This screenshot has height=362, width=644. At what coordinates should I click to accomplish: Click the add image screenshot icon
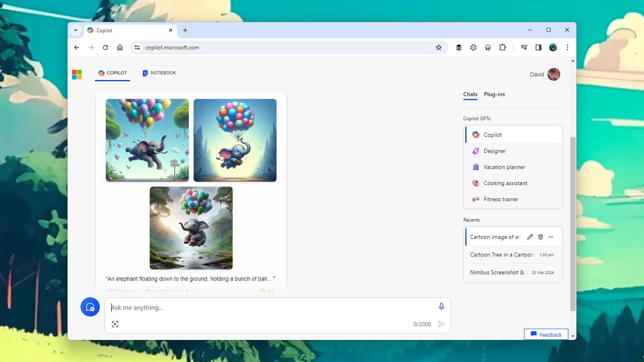click(115, 324)
